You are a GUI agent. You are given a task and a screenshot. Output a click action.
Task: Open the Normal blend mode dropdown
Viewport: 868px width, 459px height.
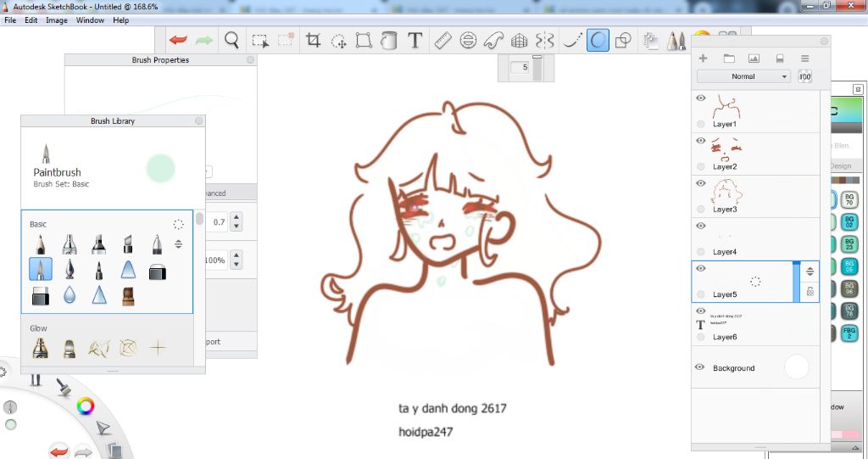[743, 76]
